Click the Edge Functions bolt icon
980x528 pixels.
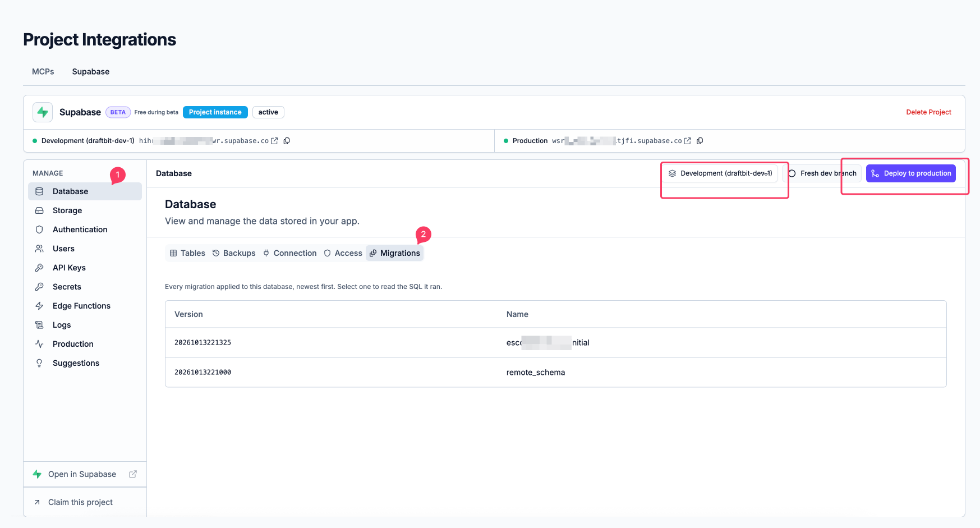(x=39, y=306)
